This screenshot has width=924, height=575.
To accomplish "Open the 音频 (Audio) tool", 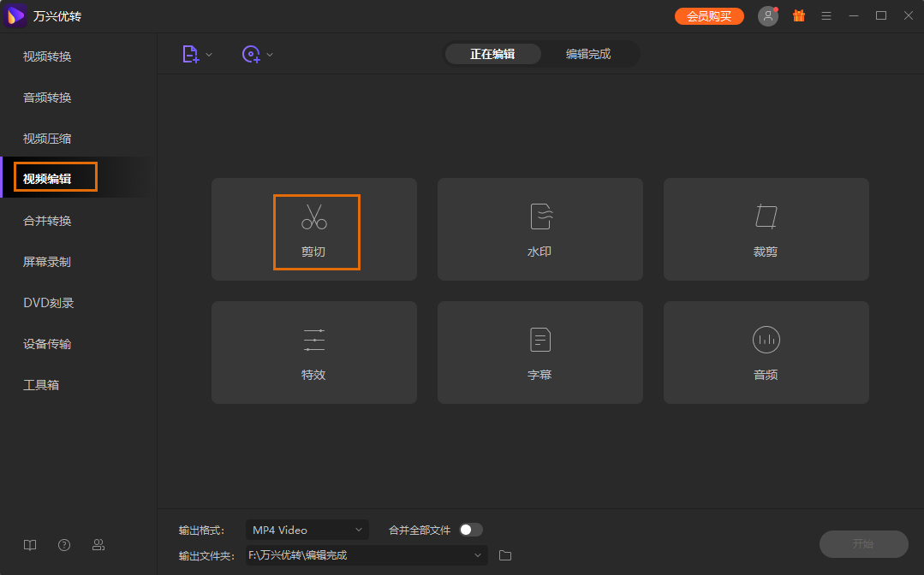I will point(765,353).
